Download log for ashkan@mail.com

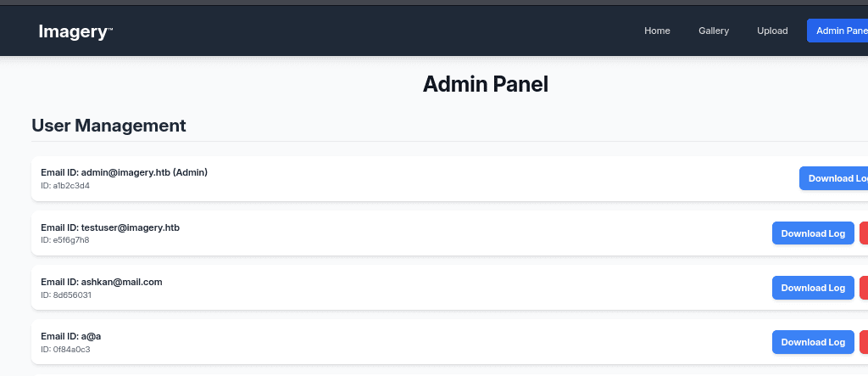[813, 288]
